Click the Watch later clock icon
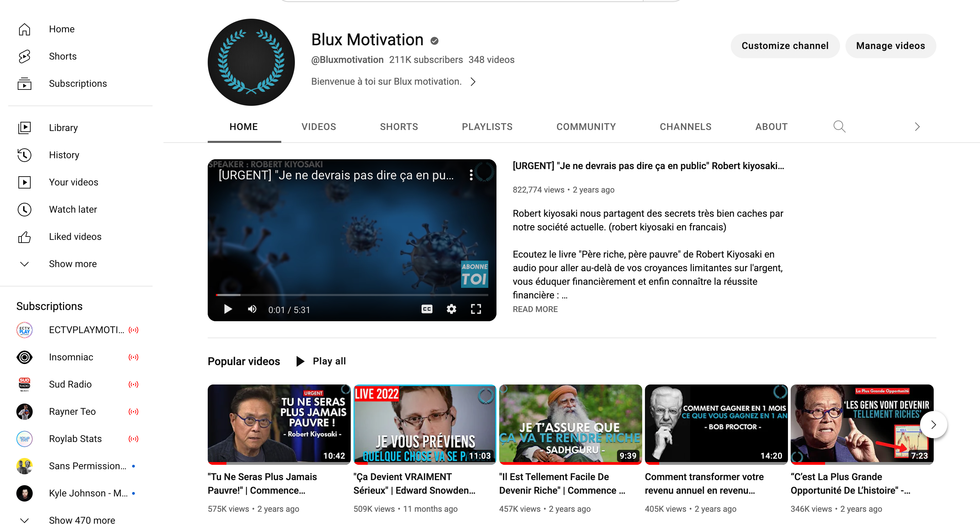The width and height of the screenshot is (980, 524). 25,210
